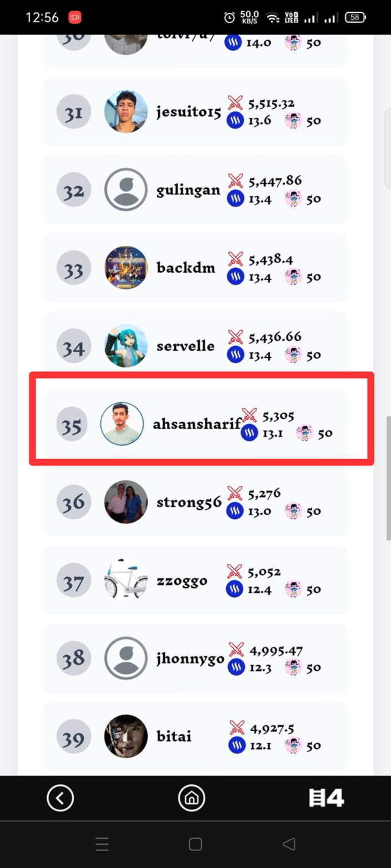Image resolution: width=391 pixels, height=868 pixels.
Task: Open the jhonnygo username link
Action: (190, 659)
